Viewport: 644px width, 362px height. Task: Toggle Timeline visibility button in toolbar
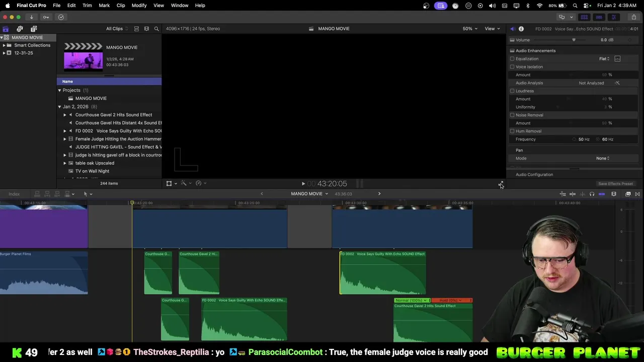point(599,17)
